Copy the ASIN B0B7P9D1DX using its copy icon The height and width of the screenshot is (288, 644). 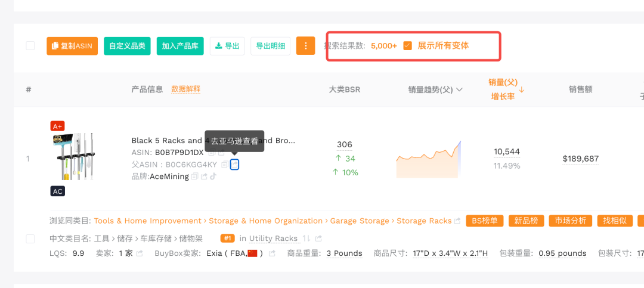point(212,153)
